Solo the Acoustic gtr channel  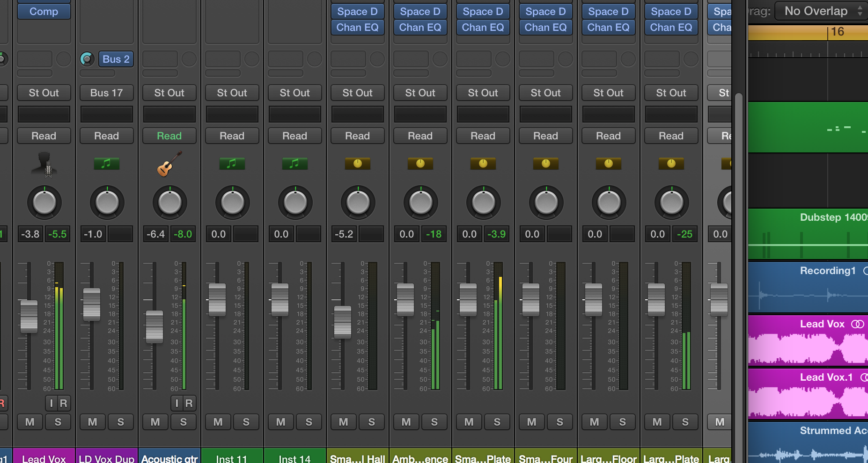coord(184,422)
